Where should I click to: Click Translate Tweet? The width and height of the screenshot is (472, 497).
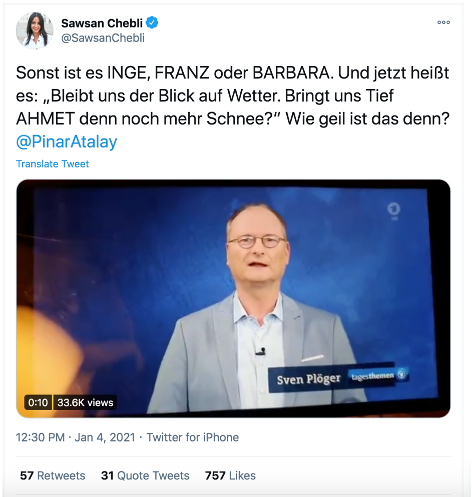point(53,164)
